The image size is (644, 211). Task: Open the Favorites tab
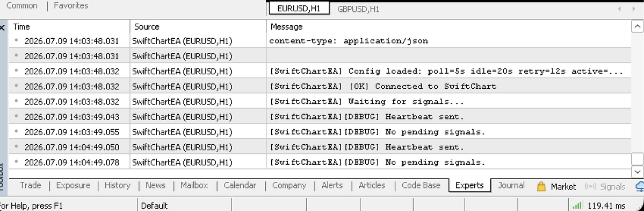coord(71,6)
